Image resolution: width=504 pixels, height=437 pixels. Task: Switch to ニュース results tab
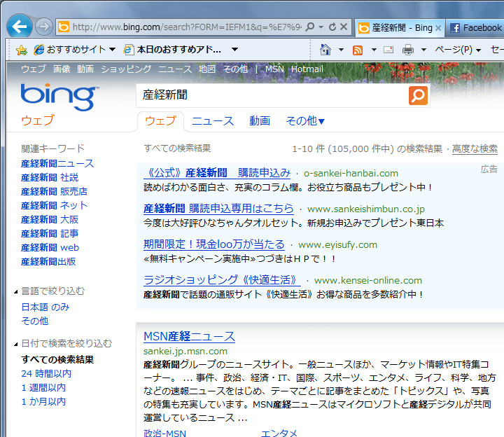pyautogui.click(x=213, y=121)
